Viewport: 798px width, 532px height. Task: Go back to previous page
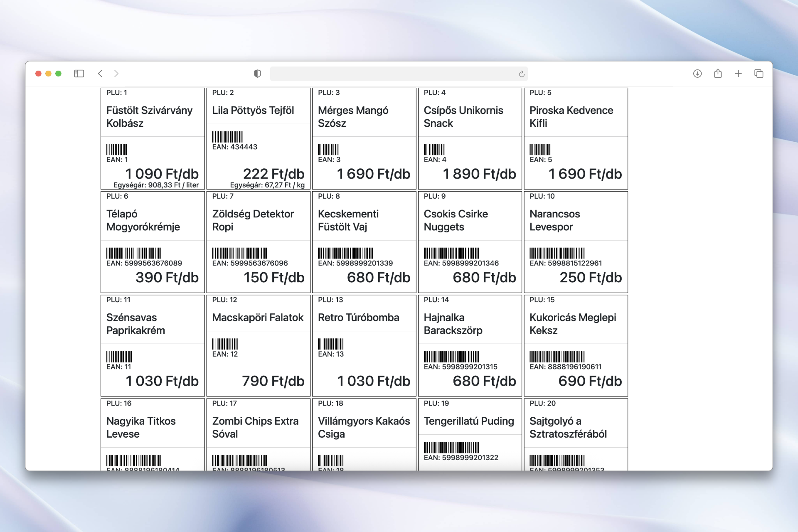(x=100, y=74)
